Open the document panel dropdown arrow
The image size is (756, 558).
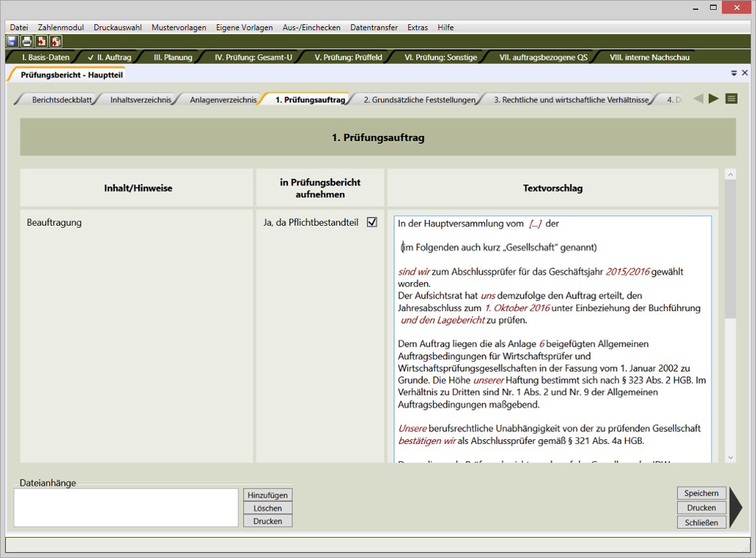click(734, 73)
